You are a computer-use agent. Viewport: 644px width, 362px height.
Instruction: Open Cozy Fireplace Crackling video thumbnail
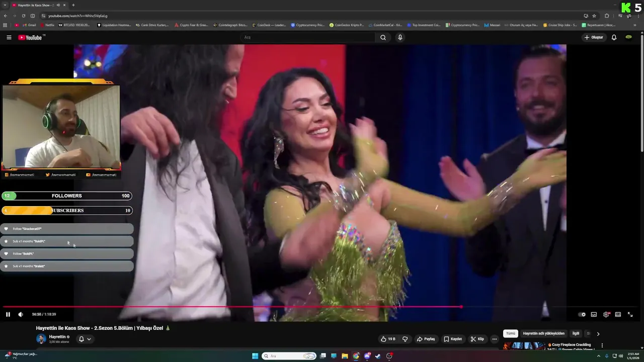coord(524,346)
